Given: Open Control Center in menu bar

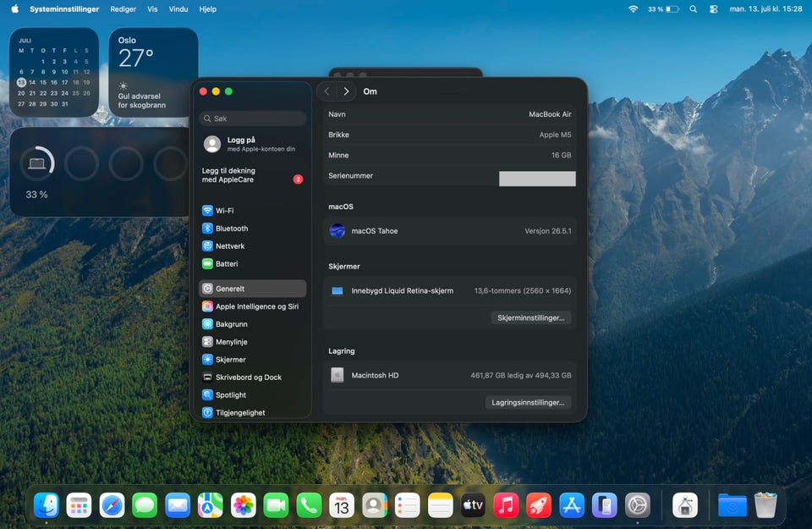Looking at the screenshot, I should point(714,8).
